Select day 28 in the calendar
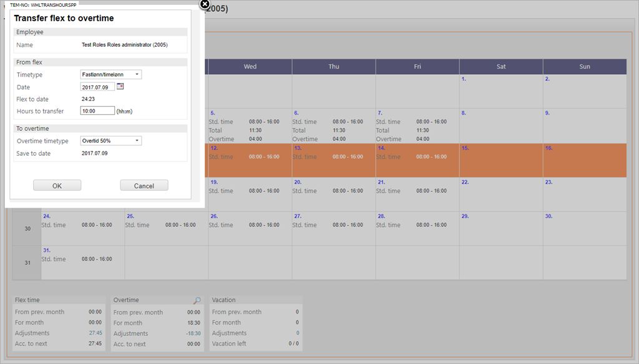 pyautogui.click(x=381, y=216)
